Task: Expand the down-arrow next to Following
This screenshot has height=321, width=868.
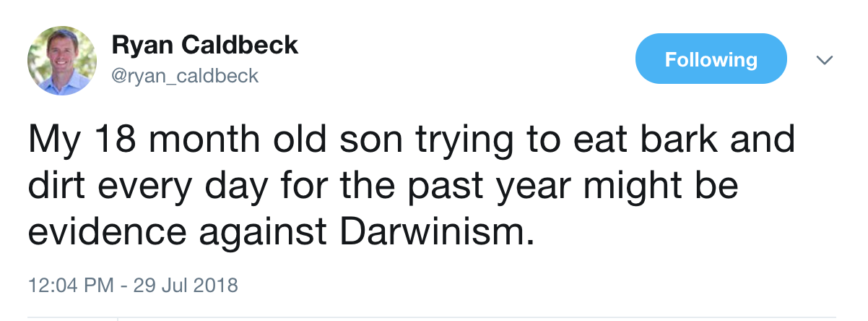Action: (x=825, y=60)
